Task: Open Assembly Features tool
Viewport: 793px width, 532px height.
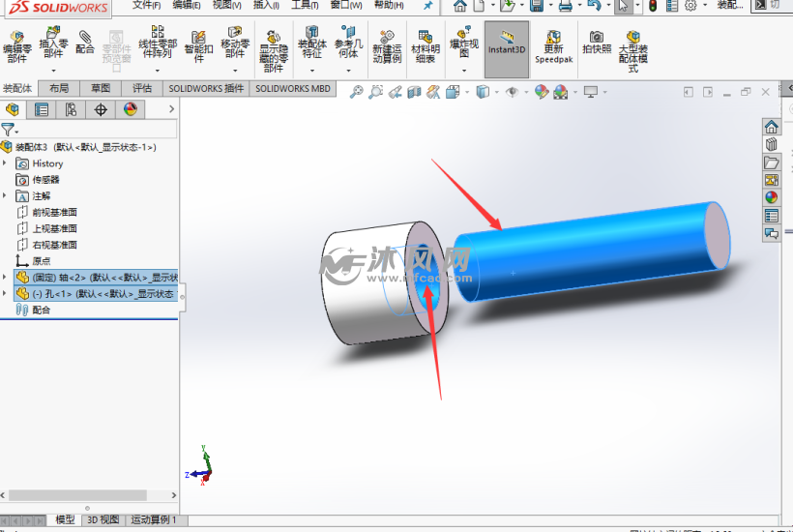Action: 312,43
